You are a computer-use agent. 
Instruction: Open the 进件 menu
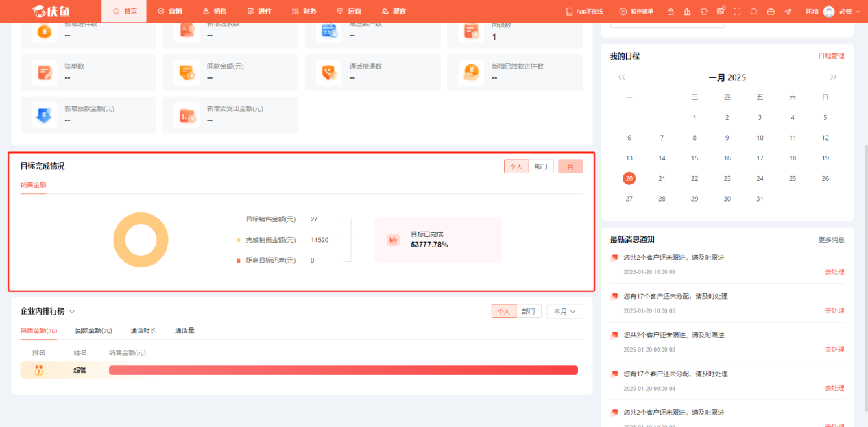tap(259, 12)
